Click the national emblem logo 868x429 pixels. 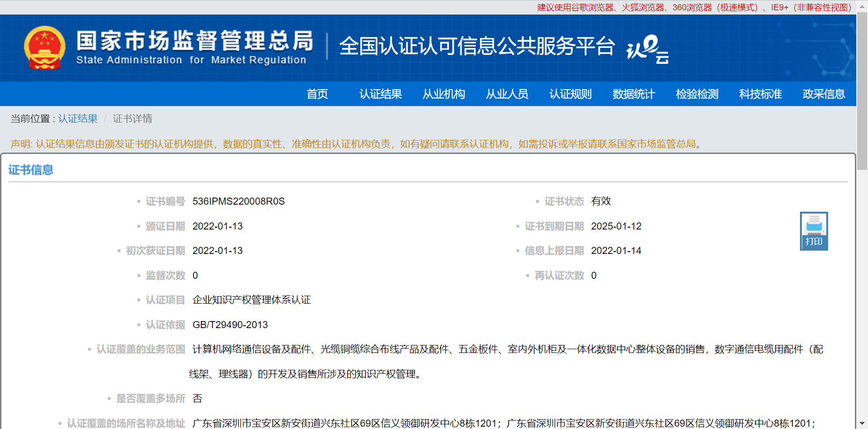[45, 48]
